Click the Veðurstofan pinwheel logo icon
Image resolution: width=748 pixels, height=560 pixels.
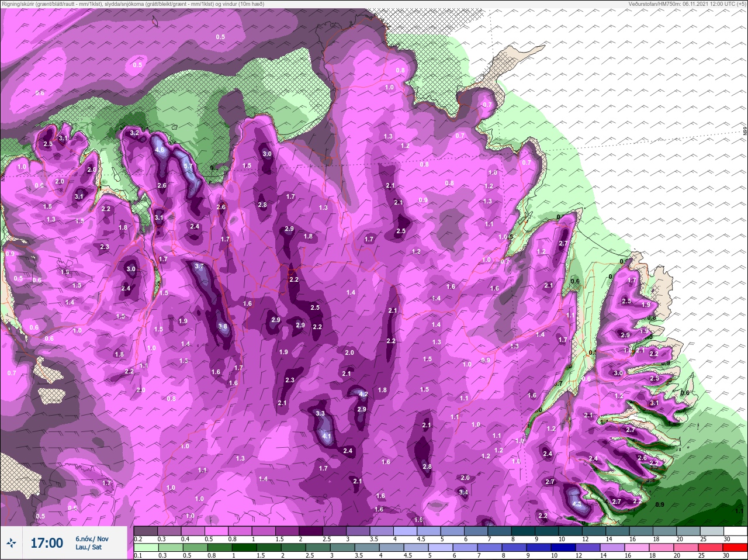pyautogui.click(x=11, y=543)
